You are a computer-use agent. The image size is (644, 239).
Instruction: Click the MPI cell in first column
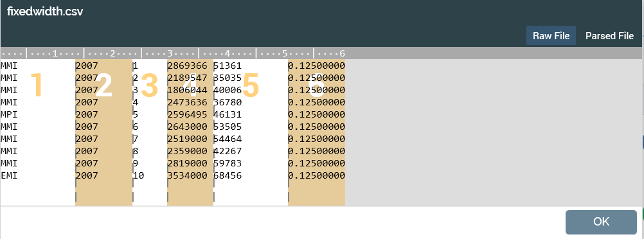tap(9, 114)
